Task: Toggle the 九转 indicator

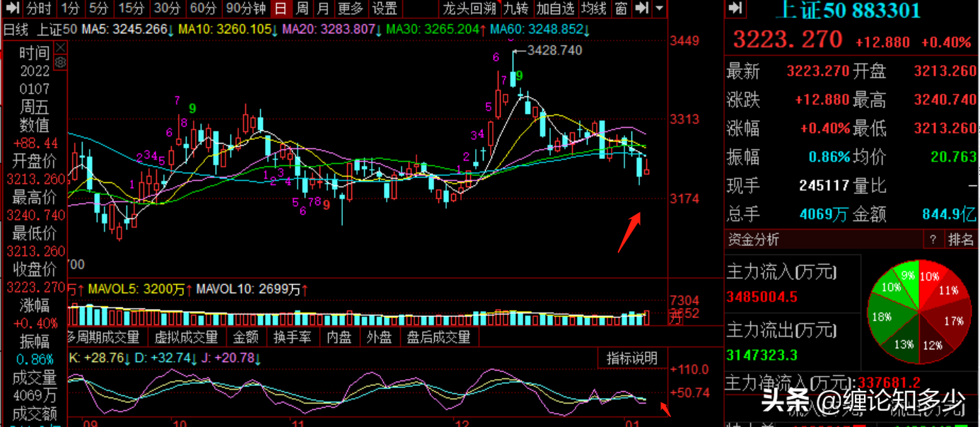Action: tap(516, 8)
